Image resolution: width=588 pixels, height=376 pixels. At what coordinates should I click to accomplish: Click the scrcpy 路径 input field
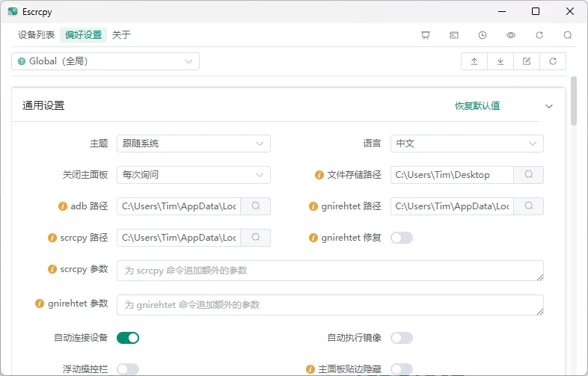click(x=179, y=238)
